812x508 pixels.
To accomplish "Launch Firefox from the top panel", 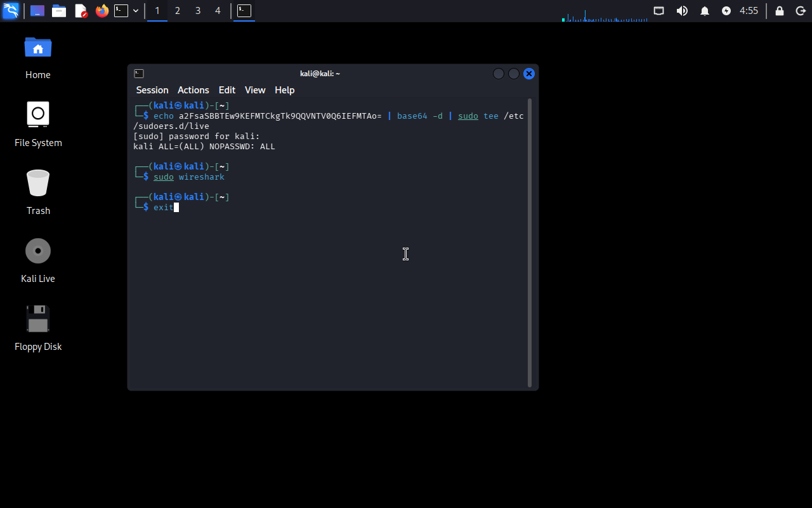I will pyautogui.click(x=102, y=11).
